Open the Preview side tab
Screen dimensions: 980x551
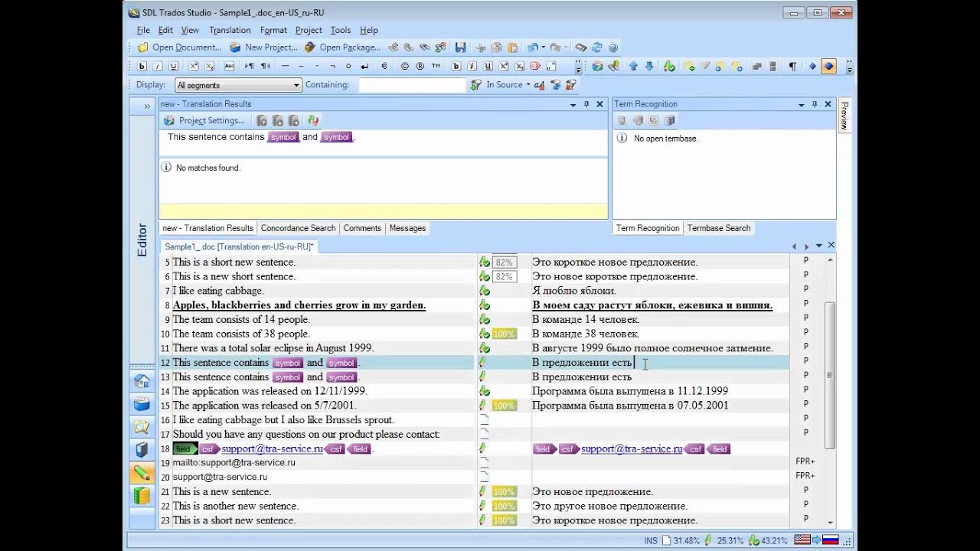pos(844,115)
